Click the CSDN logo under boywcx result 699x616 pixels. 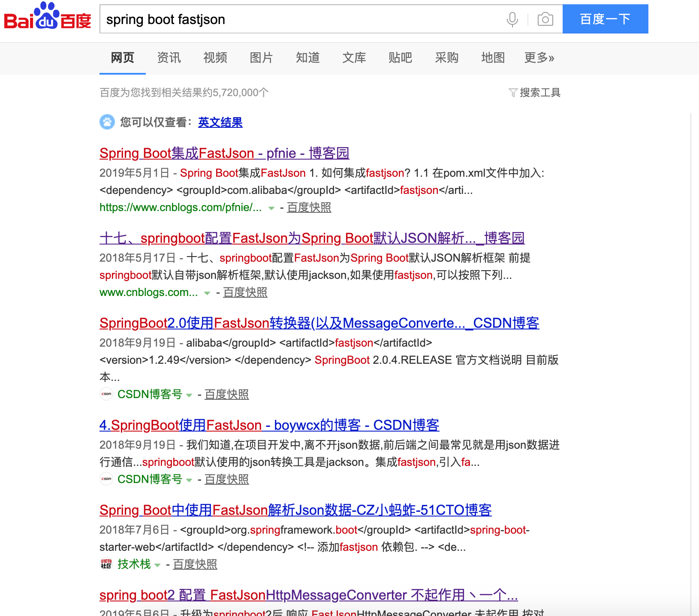click(106, 479)
